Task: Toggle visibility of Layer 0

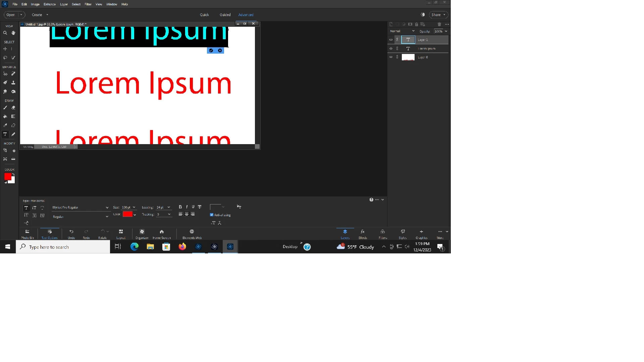Action: click(391, 57)
